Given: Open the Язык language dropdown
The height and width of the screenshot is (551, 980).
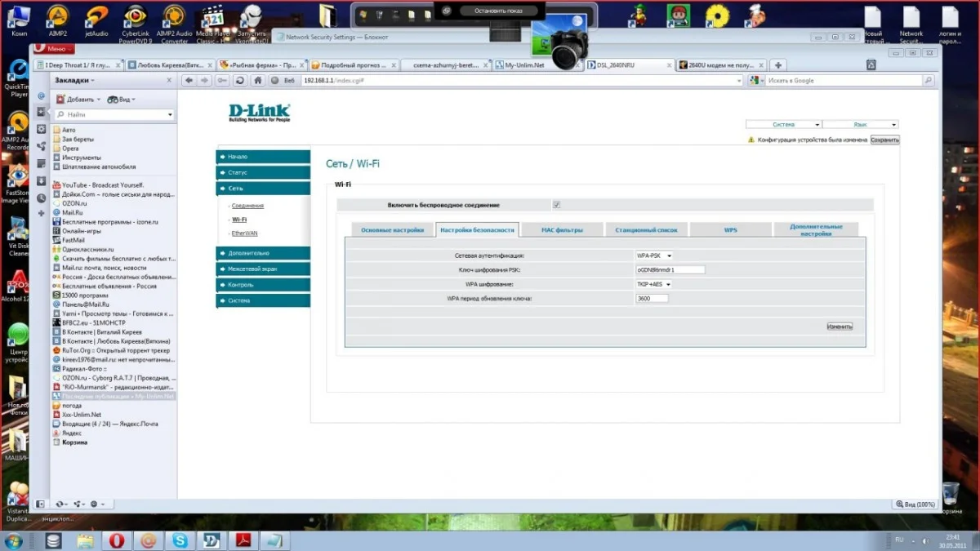Looking at the screenshot, I should coord(860,125).
